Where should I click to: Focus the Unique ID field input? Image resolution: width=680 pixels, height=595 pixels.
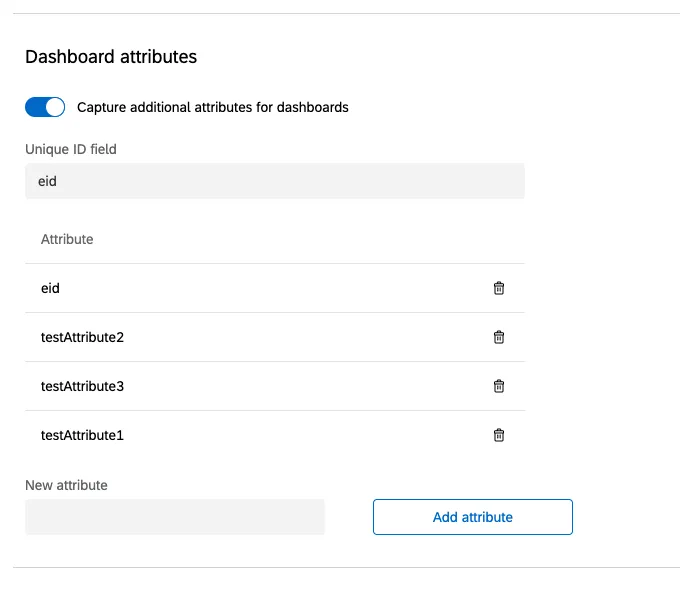click(274, 182)
